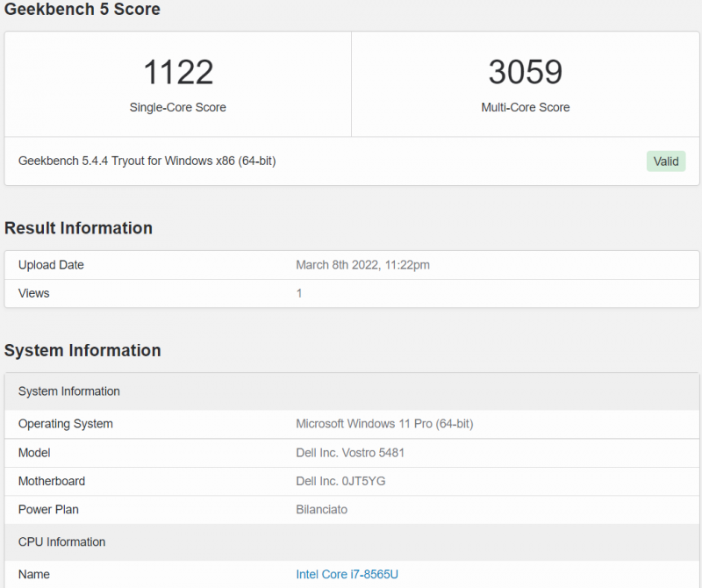Click the Motherboard row label

coord(52,481)
